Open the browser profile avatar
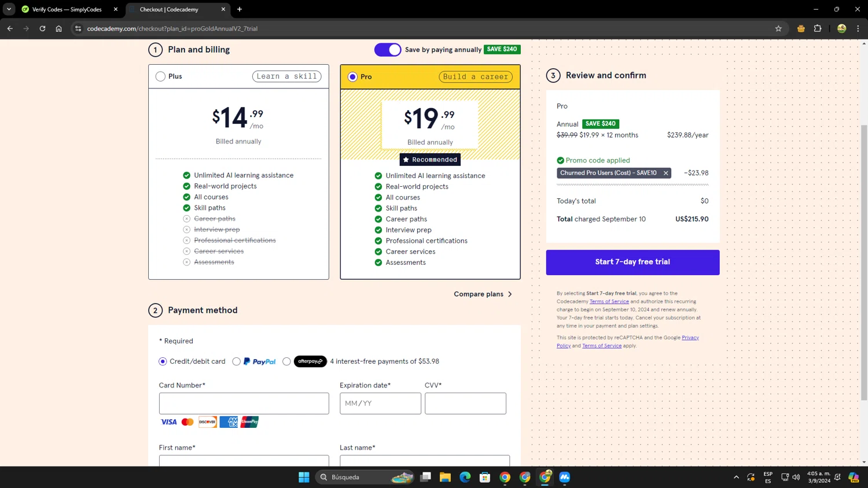This screenshot has width=868, height=488. coord(841,28)
